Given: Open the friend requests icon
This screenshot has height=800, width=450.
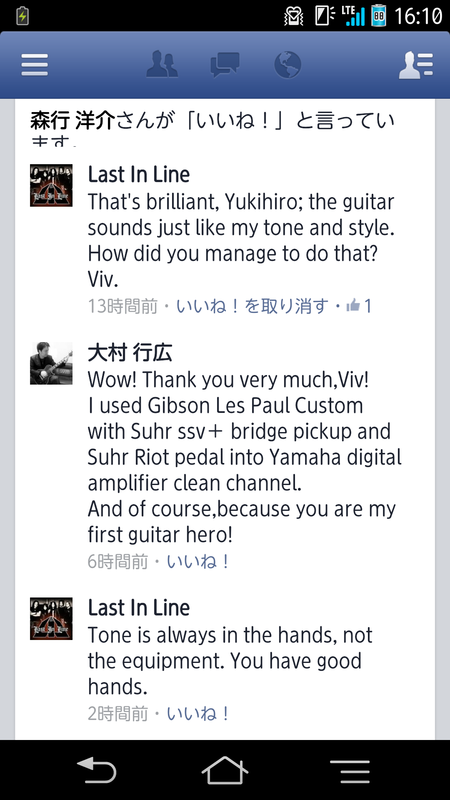Looking at the screenshot, I should pos(162,64).
